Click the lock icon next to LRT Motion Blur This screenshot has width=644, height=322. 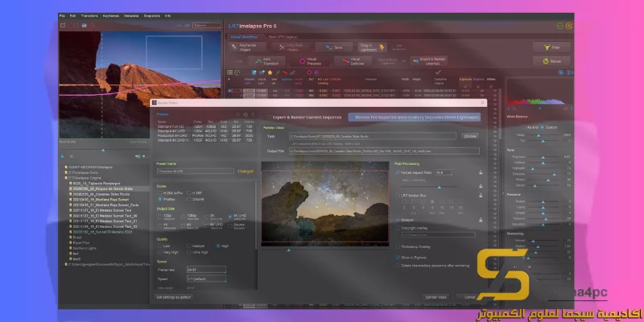pos(481,196)
